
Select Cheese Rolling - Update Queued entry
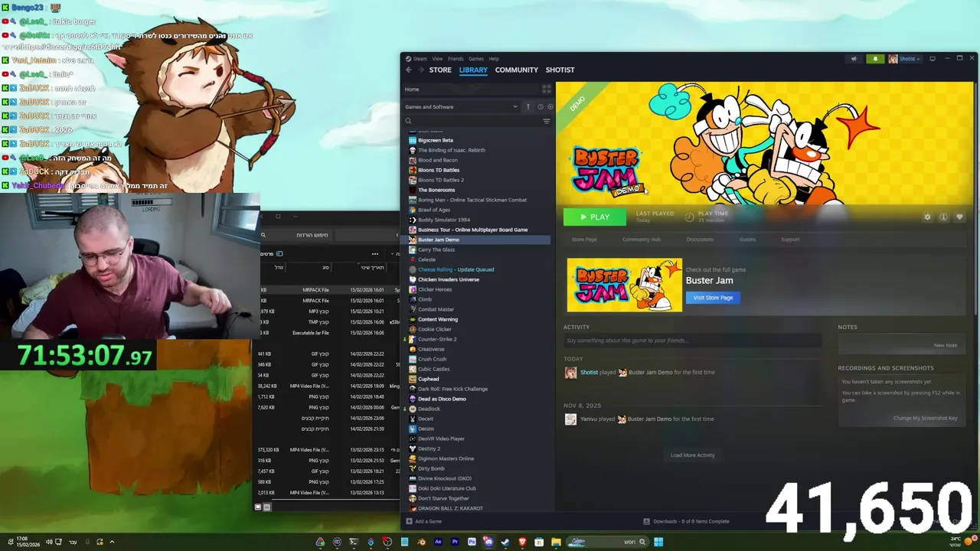tap(456, 269)
